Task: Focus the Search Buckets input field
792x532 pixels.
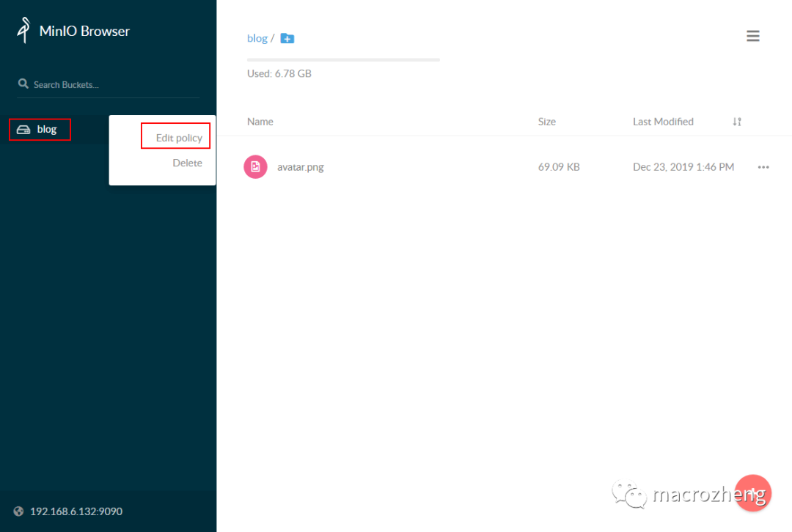Action: 108,85
